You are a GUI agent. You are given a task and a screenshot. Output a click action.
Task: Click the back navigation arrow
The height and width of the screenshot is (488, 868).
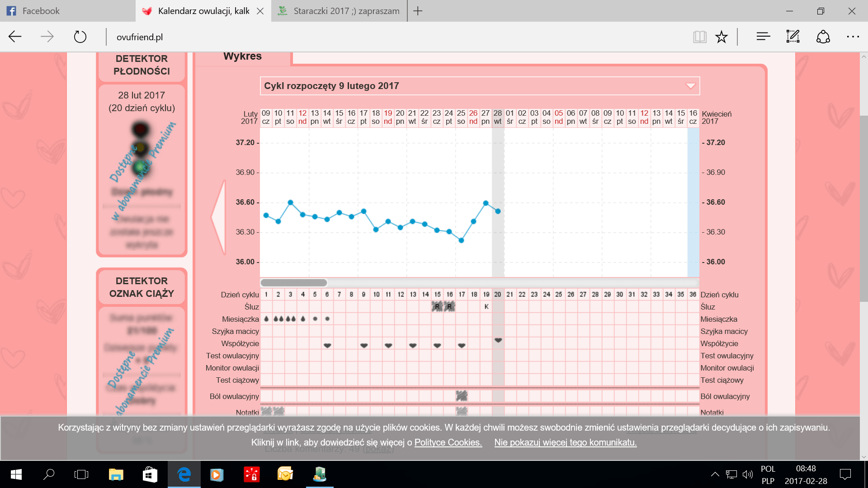click(15, 37)
